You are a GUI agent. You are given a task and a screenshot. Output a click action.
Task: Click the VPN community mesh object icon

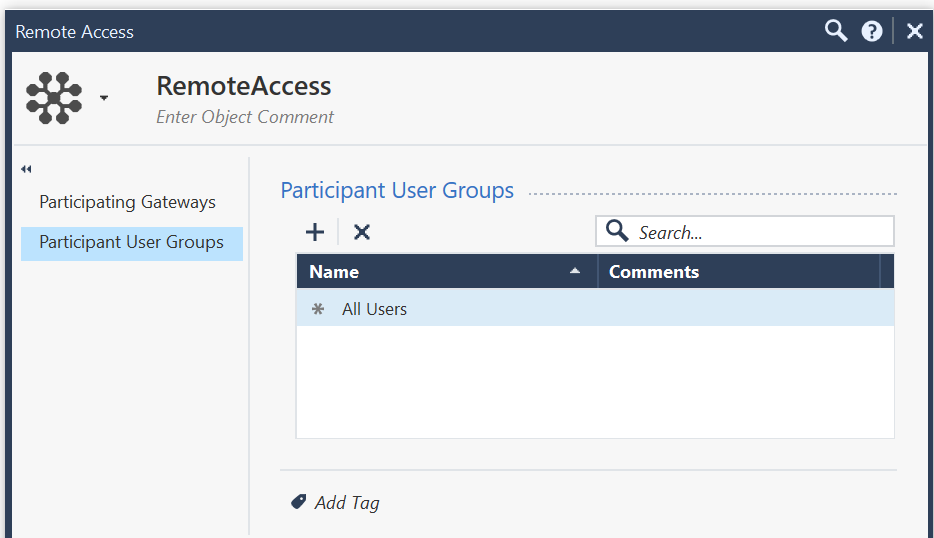(x=54, y=98)
